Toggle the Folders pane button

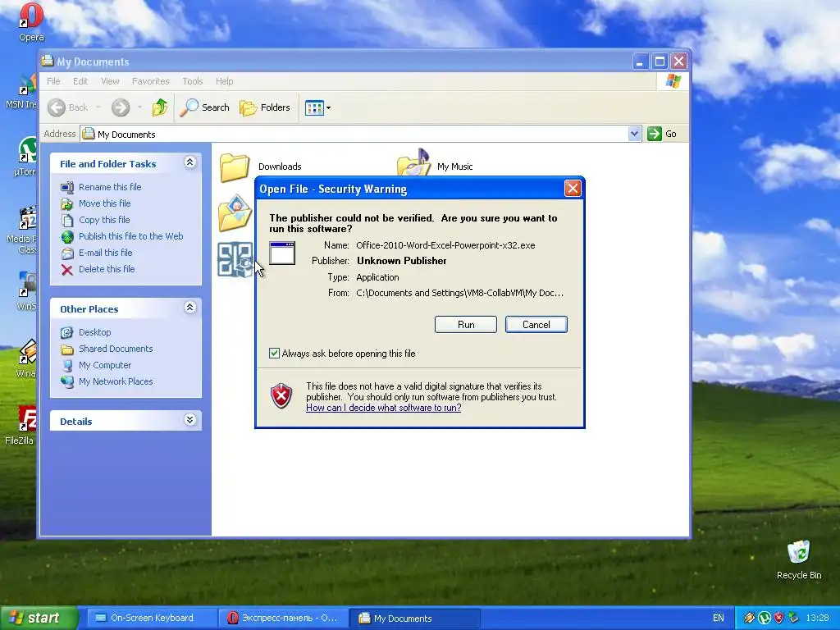(x=265, y=107)
